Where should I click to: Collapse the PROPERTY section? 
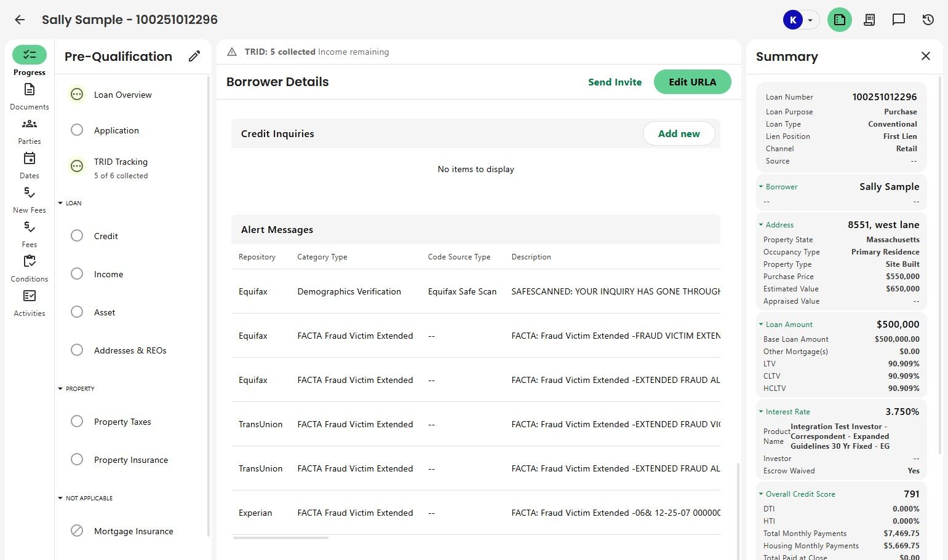(x=60, y=388)
